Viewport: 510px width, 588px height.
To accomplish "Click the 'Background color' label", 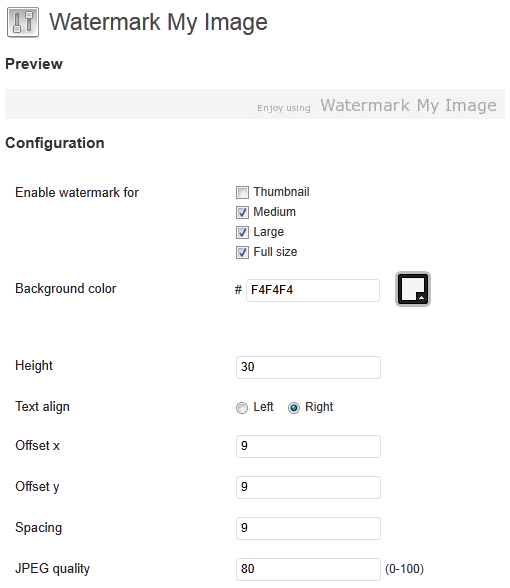I will 66,289.
